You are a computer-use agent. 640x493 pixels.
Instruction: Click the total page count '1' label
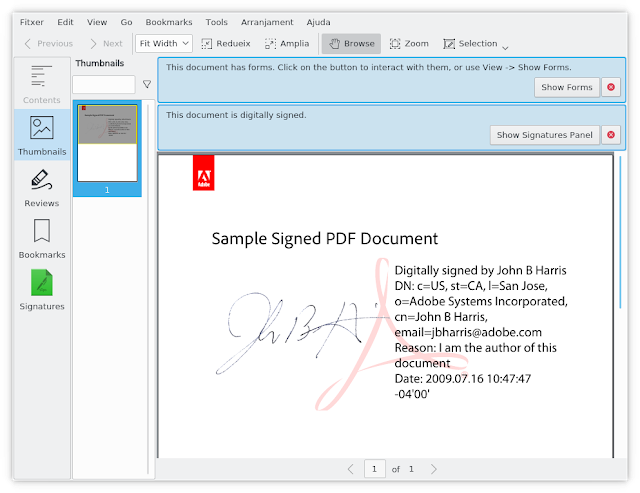(x=411, y=469)
